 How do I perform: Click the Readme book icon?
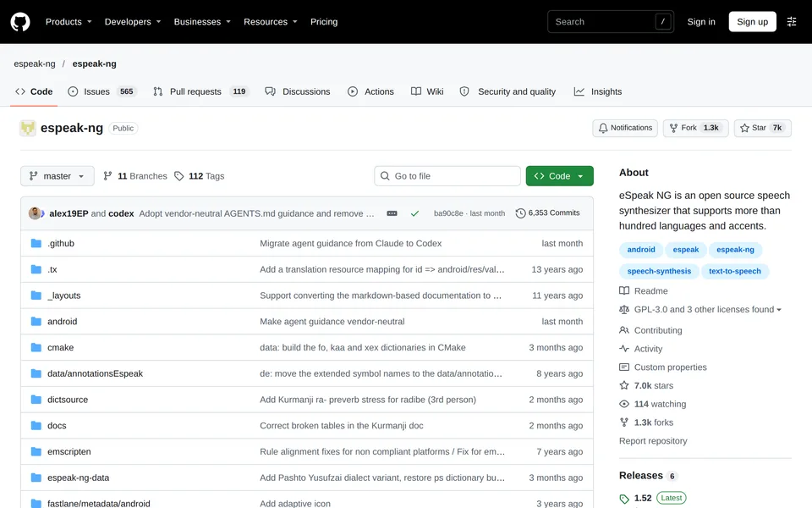coord(624,290)
